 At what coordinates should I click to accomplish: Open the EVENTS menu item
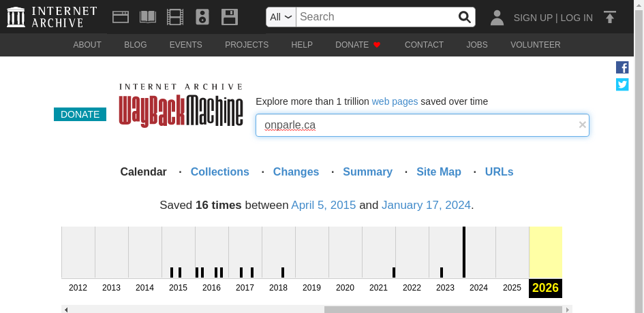click(x=185, y=45)
